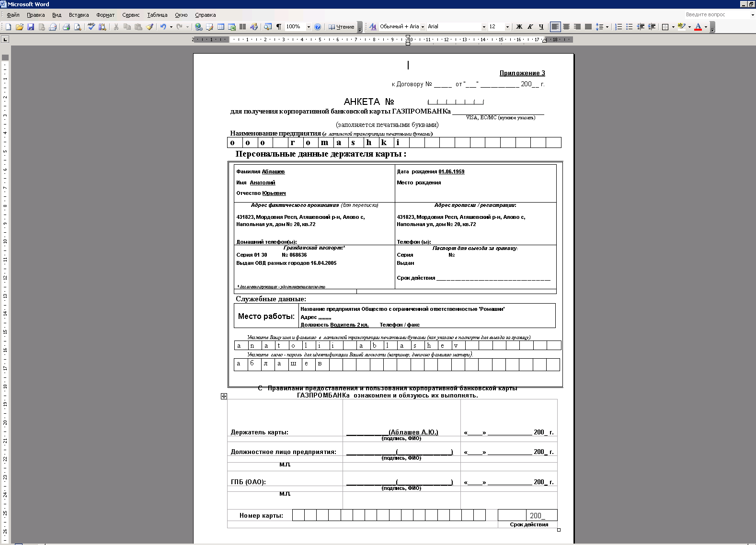The height and width of the screenshot is (545, 756).
Task: Cut selection with the scissors icon
Action: [x=116, y=27]
